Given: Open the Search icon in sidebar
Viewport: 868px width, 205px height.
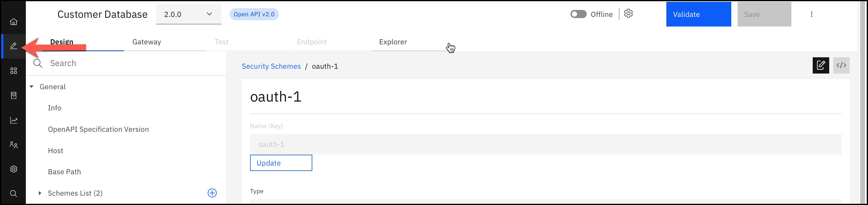Looking at the screenshot, I should point(14,194).
